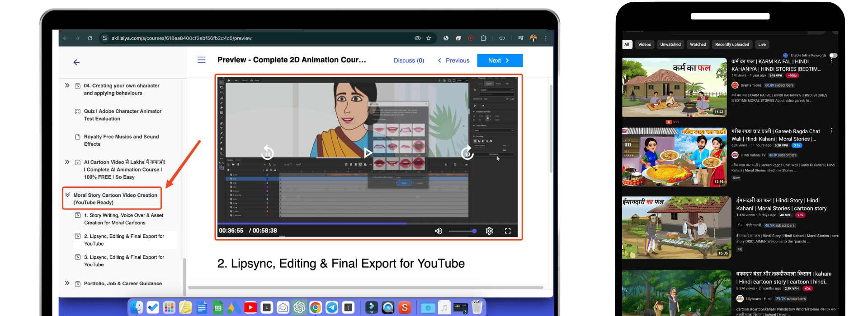Collapse the Moral Story Cartoon Video Creation section

pyautogui.click(x=67, y=195)
